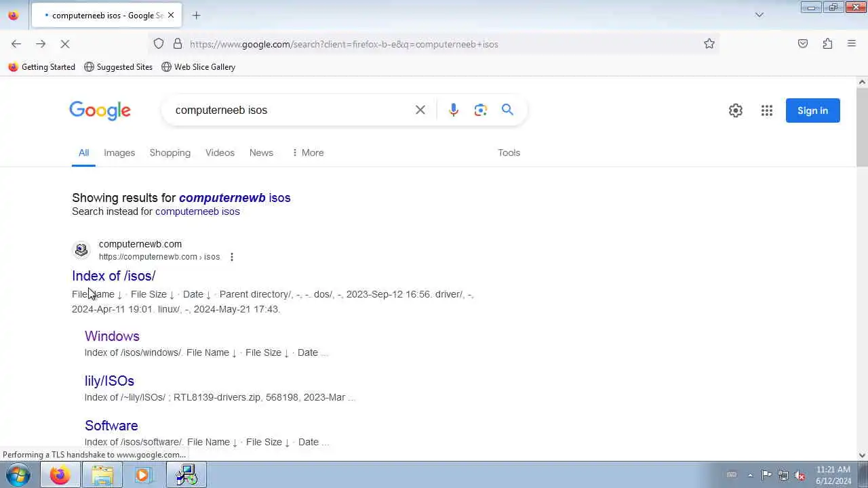Open the Firefox hamburger application menu
Screen dimensions: 868x488
point(852,44)
